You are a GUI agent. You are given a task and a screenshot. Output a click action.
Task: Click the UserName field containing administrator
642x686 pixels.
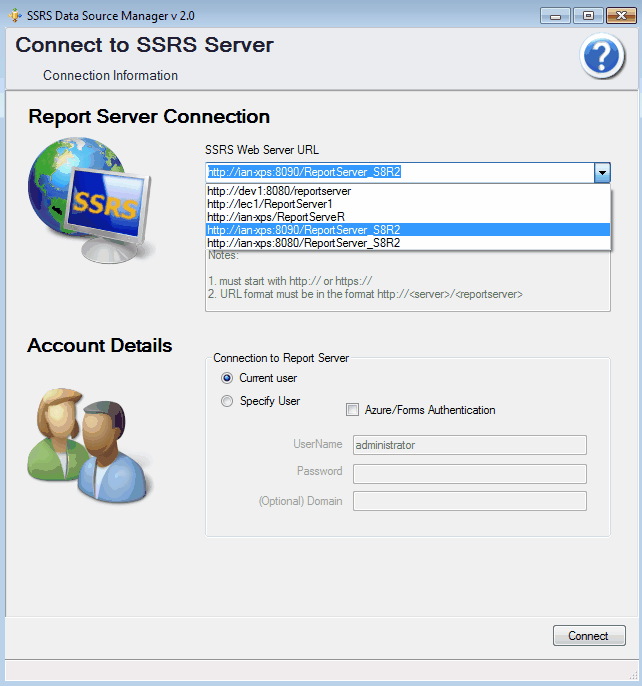click(470, 445)
